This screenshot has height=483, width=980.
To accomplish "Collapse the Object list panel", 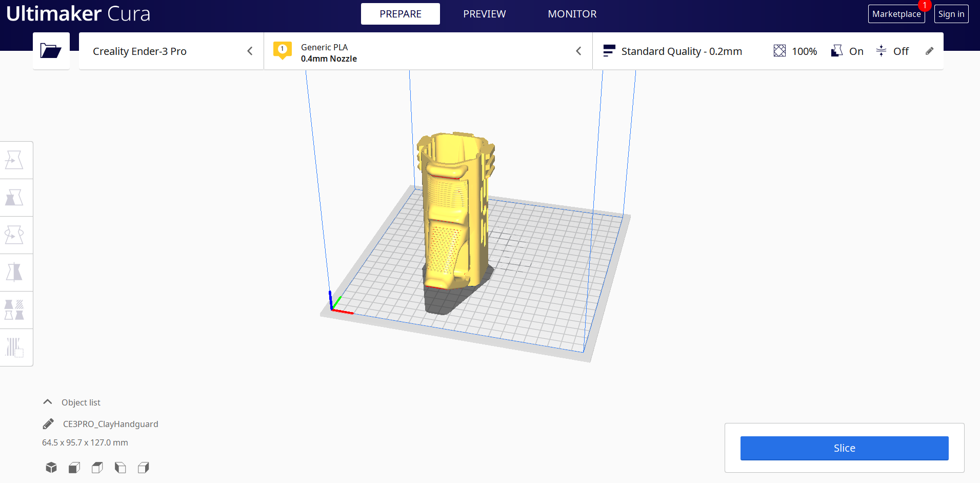I will [x=48, y=402].
